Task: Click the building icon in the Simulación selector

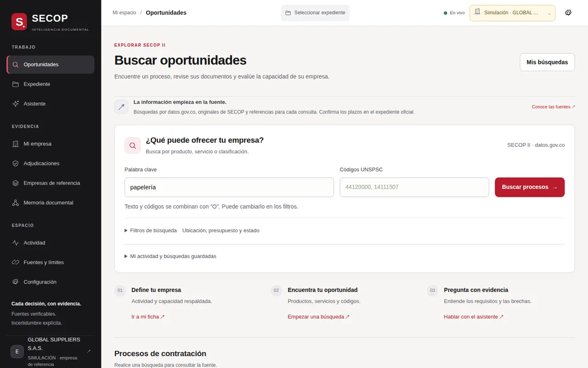Action: [477, 12]
